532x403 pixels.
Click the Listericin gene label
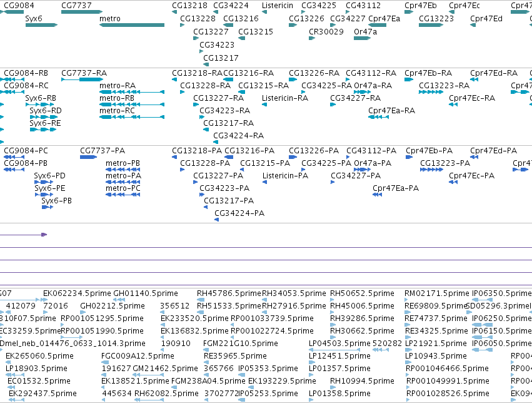click(x=277, y=6)
